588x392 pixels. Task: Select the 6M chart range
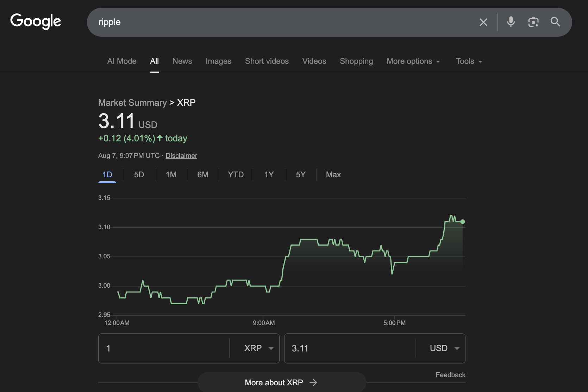[203, 175]
